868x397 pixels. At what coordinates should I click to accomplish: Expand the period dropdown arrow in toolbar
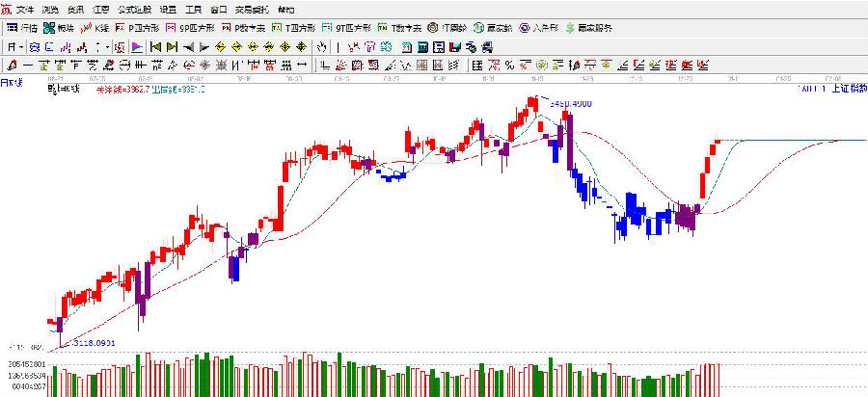(23, 46)
